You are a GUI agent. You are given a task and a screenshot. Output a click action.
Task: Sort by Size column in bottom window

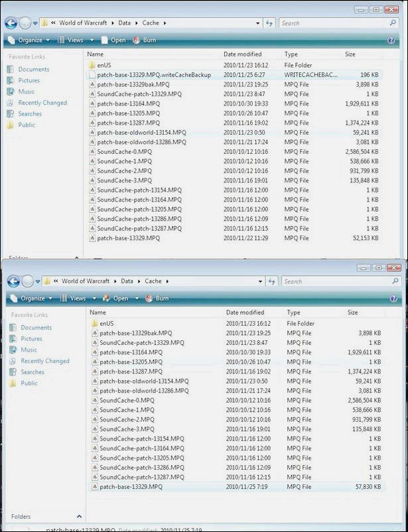tap(353, 312)
